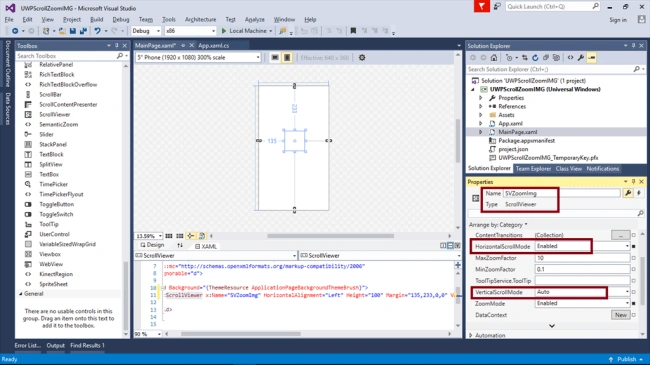The image size is (650, 365).
Task: Click the Quick Launch search box
Action: pyautogui.click(x=552, y=7)
